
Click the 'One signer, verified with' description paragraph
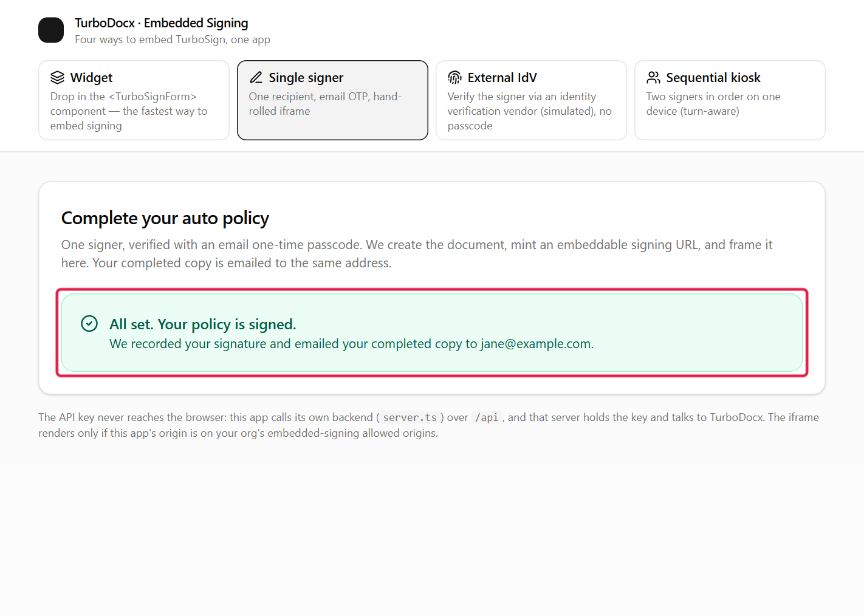[417, 254]
